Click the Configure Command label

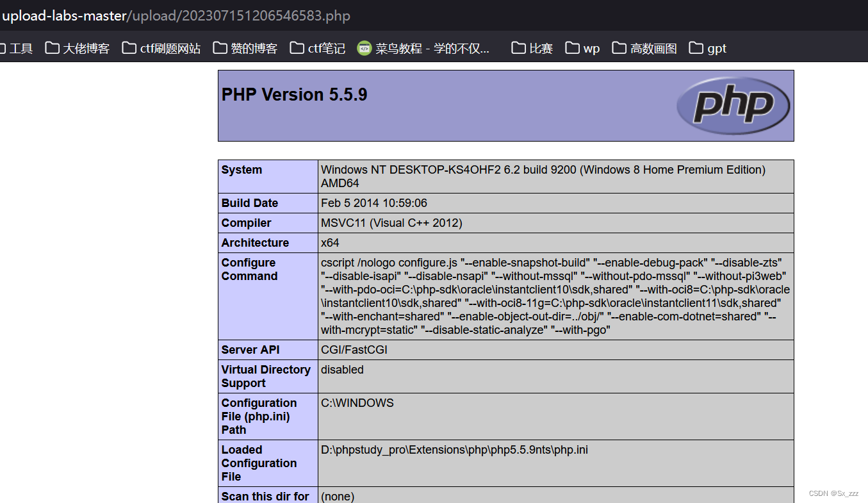coord(250,269)
